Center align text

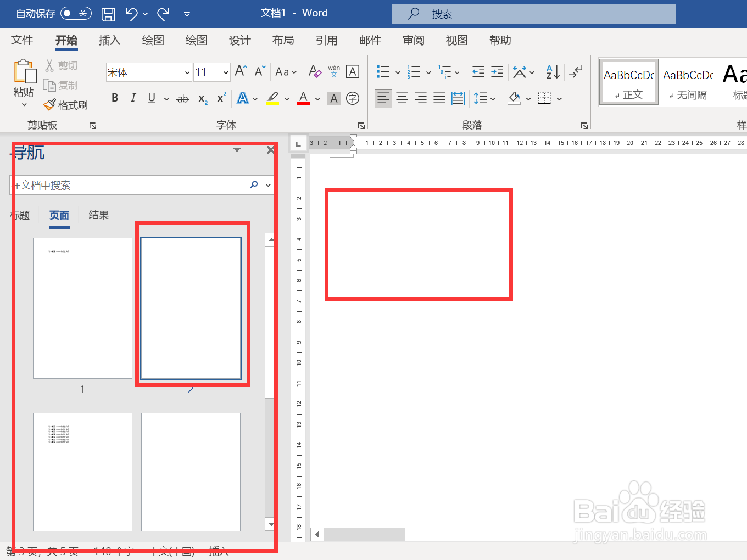pyautogui.click(x=402, y=98)
